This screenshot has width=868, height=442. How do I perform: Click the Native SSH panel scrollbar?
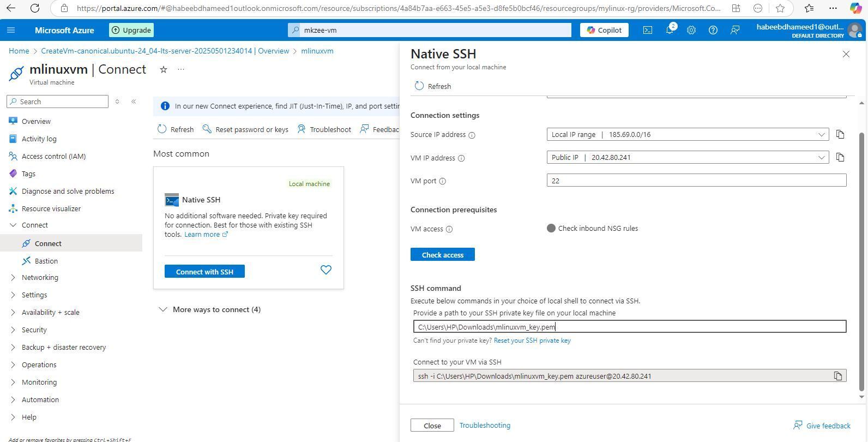(861, 262)
